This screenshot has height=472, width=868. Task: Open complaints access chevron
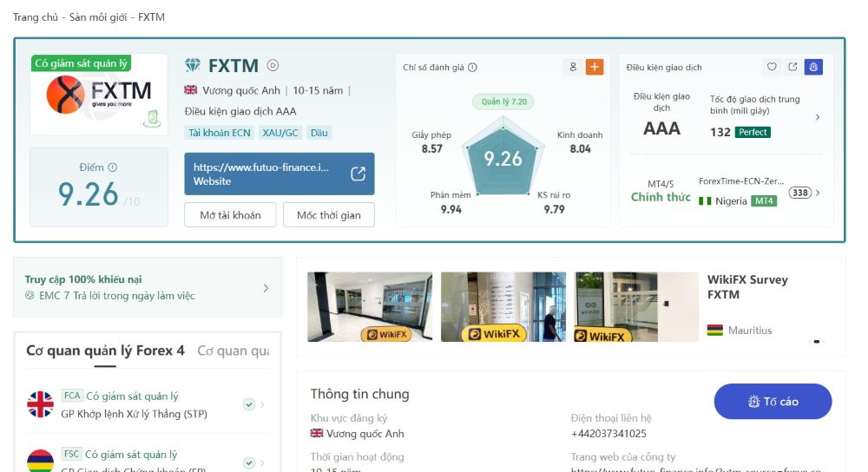(x=266, y=288)
